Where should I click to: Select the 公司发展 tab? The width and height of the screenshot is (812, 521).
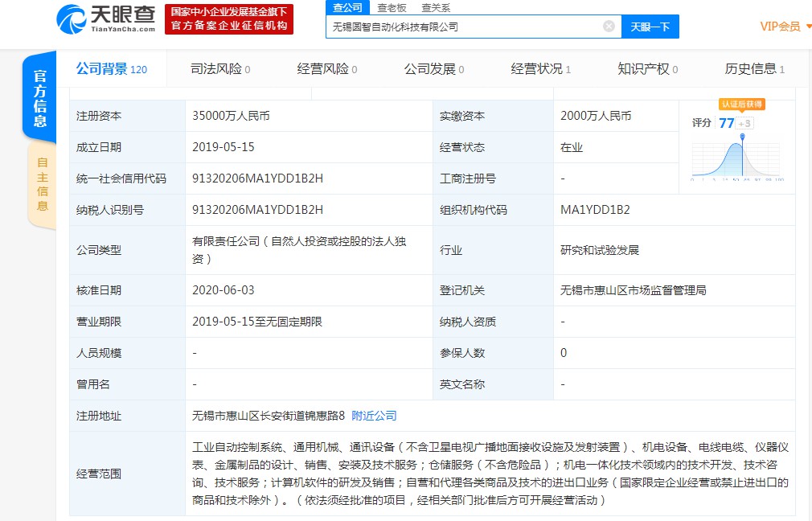pyautogui.click(x=434, y=69)
